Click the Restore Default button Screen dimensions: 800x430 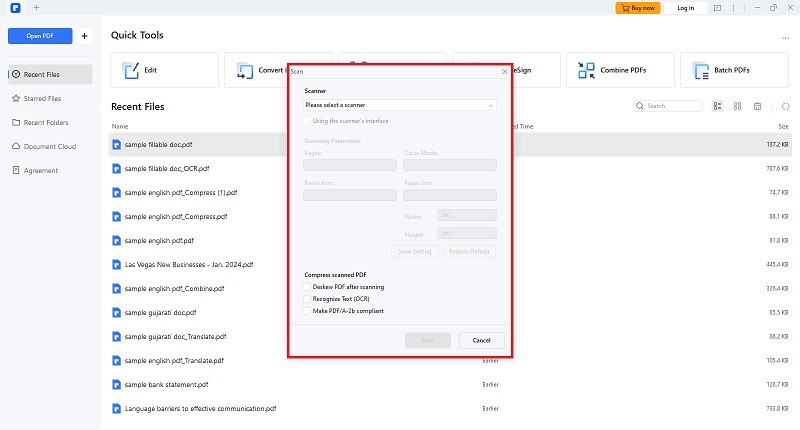pyautogui.click(x=469, y=251)
